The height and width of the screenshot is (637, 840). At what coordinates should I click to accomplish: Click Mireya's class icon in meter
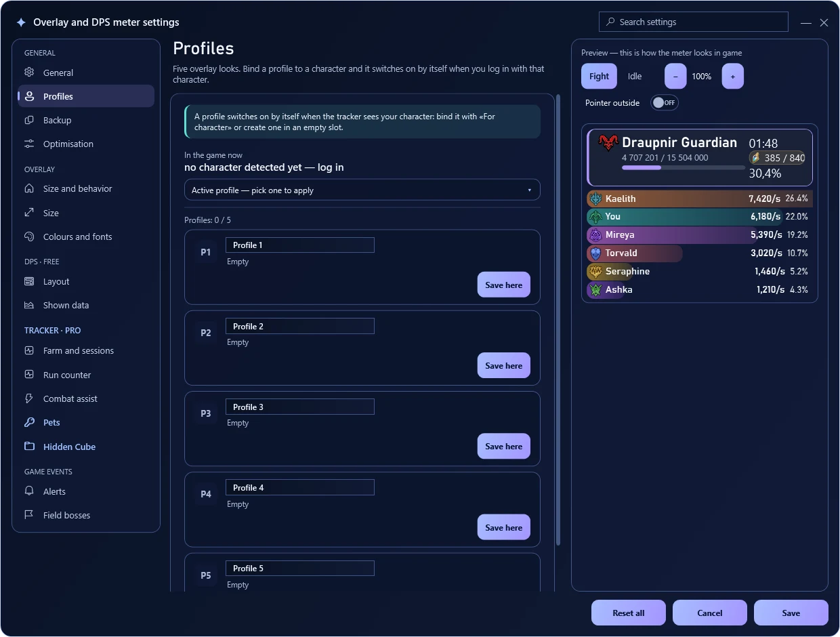595,235
